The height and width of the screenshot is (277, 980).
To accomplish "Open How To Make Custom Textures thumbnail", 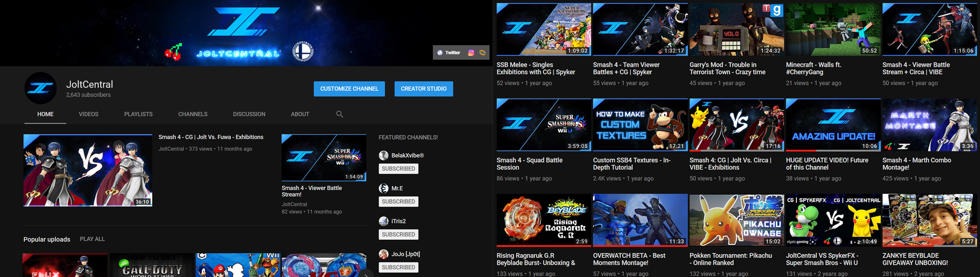I will (x=640, y=125).
